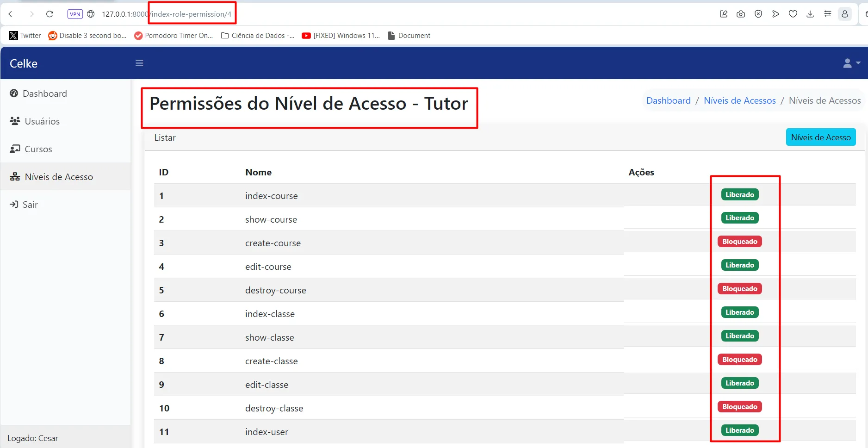
Task: Reload the page with the refresh icon
Action: pyautogui.click(x=50, y=14)
